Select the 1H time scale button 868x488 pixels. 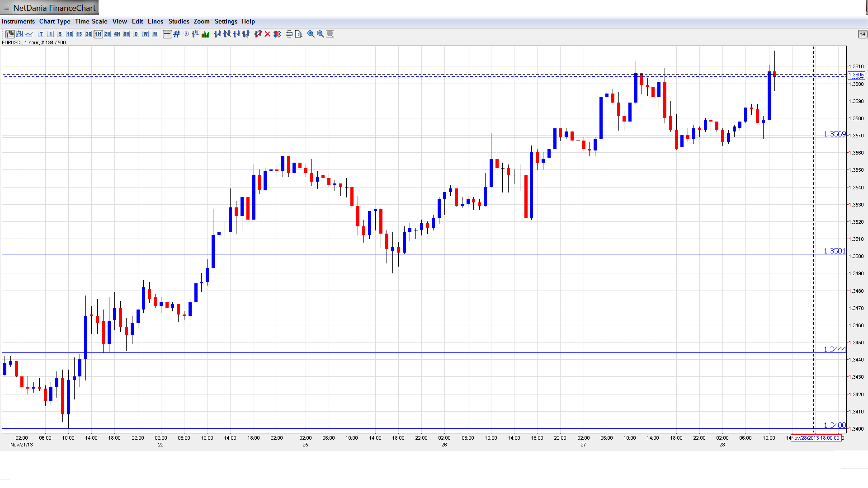98,34
